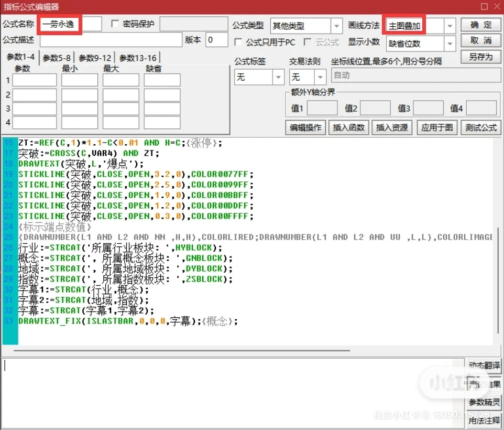This screenshot has width=504, height=430.
Task: Enable the 密码保护 checkbox
Action: coord(115,24)
